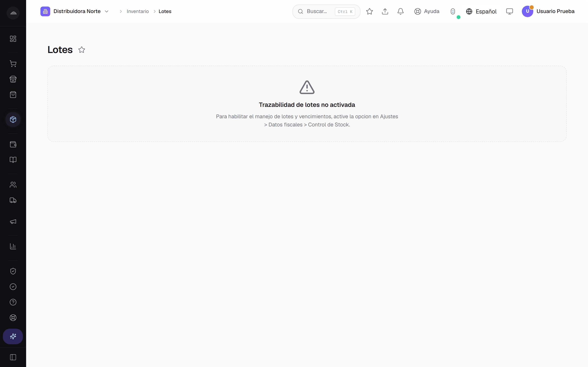Viewport: 588px width, 367px height.
Task: Open the wallet icon in sidebar
Action: click(13, 144)
